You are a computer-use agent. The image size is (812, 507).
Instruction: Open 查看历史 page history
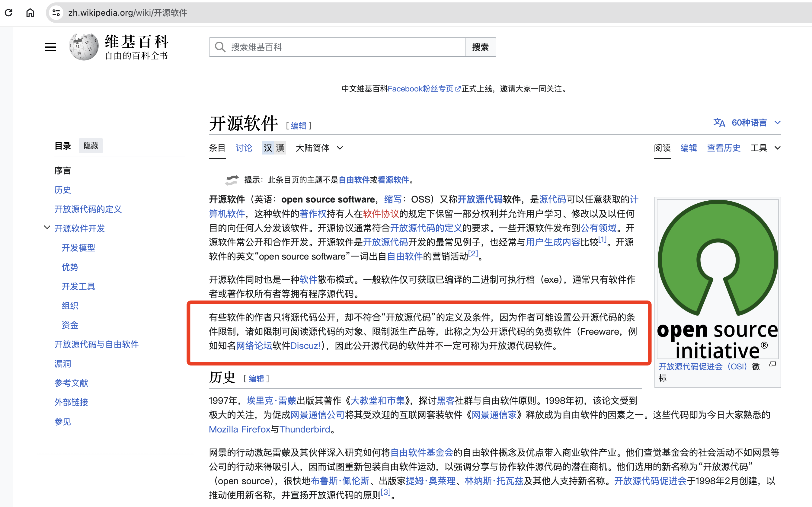[724, 148]
